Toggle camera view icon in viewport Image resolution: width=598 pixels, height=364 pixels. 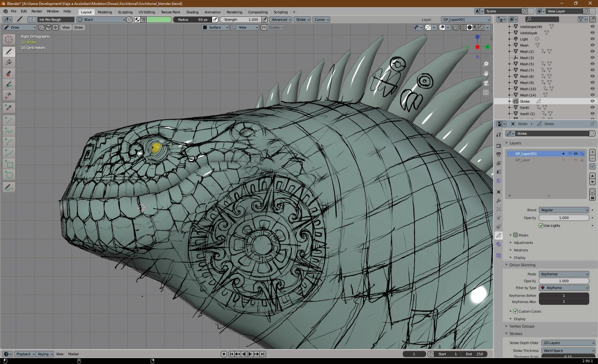(x=486, y=83)
